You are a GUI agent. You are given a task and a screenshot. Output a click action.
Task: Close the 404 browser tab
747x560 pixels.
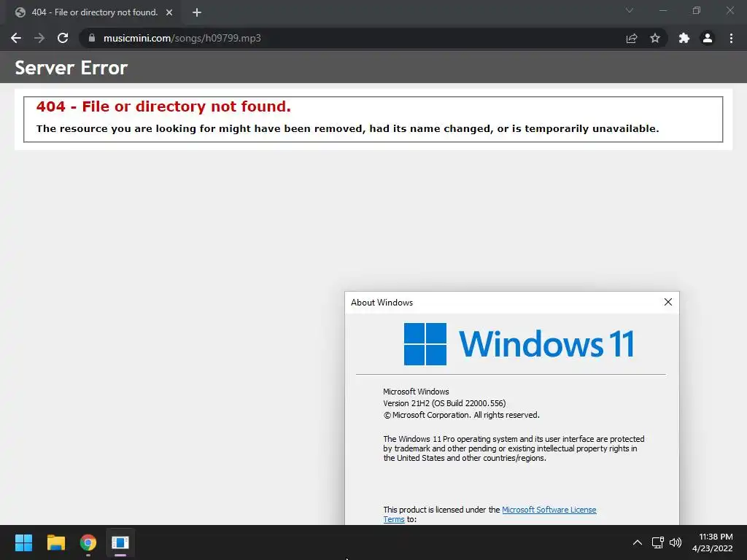[x=169, y=12]
